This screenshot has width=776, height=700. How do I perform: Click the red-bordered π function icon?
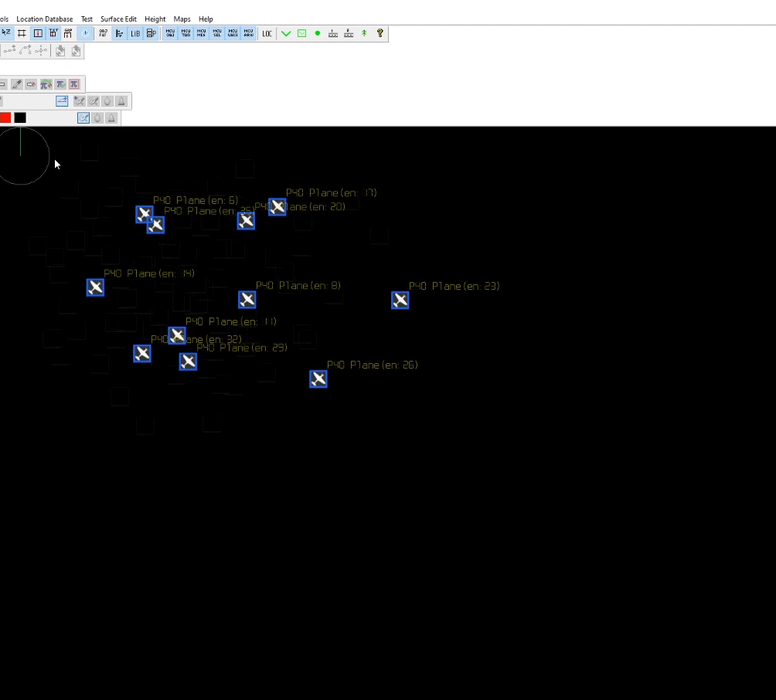pos(74,83)
